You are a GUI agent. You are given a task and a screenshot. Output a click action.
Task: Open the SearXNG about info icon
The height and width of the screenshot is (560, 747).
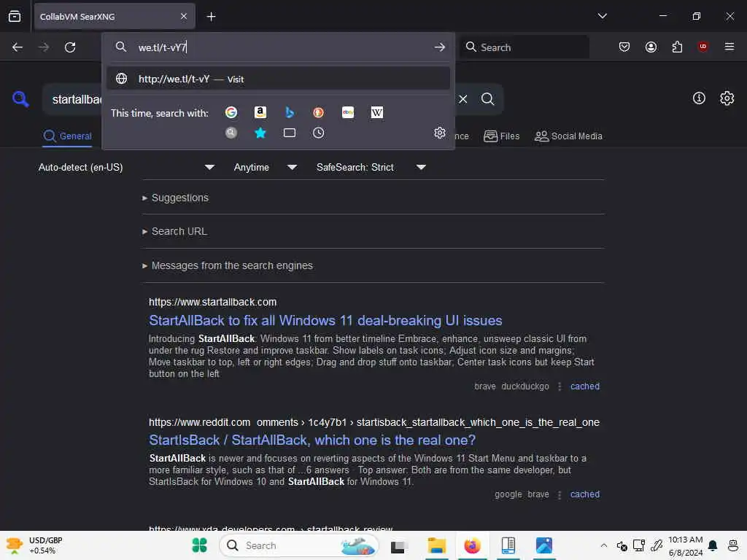pyautogui.click(x=699, y=98)
